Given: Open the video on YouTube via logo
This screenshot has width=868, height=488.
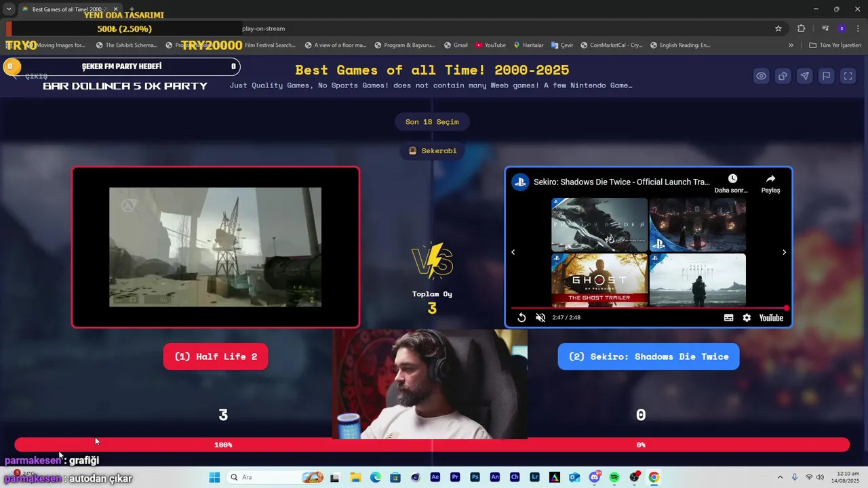Looking at the screenshot, I should 771,318.
